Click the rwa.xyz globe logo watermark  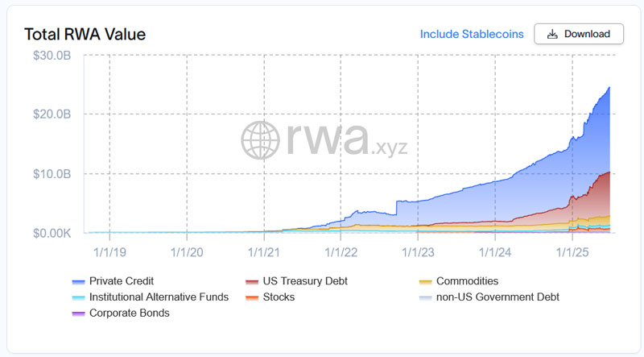262,142
